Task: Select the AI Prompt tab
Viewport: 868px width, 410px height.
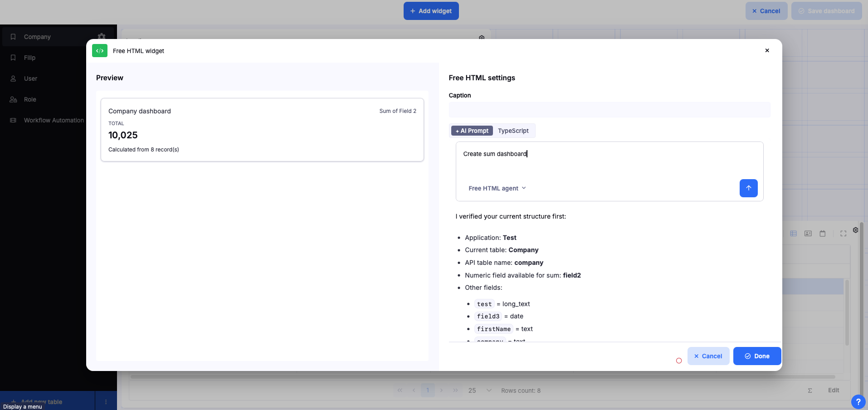Action: tap(472, 131)
